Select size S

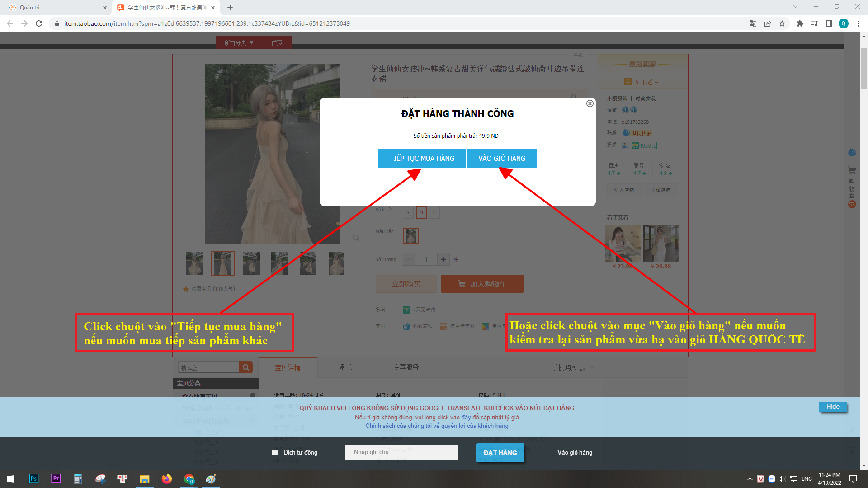click(x=408, y=212)
